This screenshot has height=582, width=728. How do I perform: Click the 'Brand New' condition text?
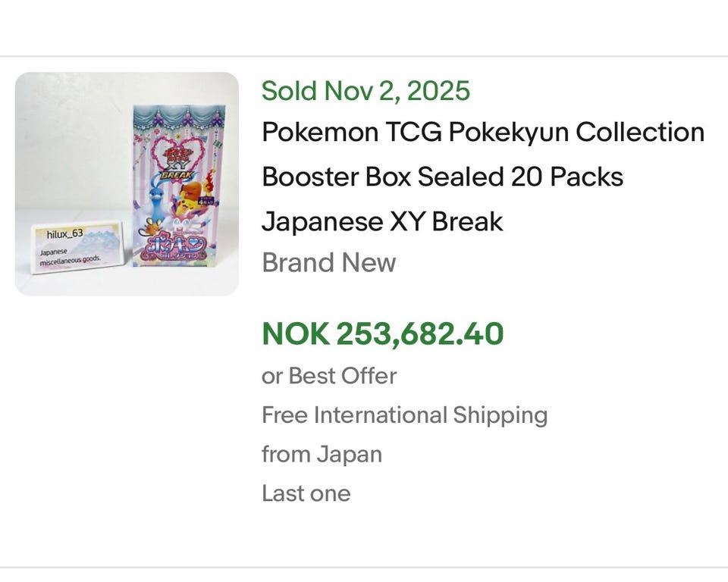tap(328, 263)
